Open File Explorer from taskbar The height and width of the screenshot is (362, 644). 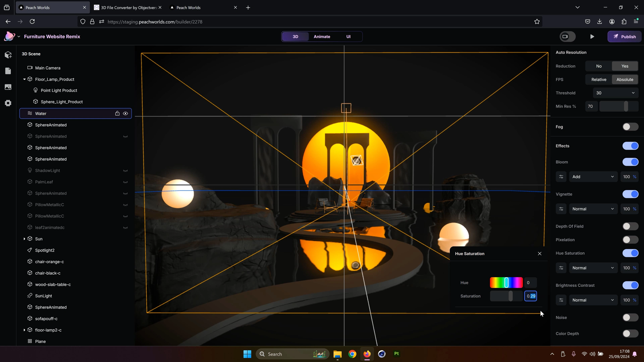coord(337,354)
